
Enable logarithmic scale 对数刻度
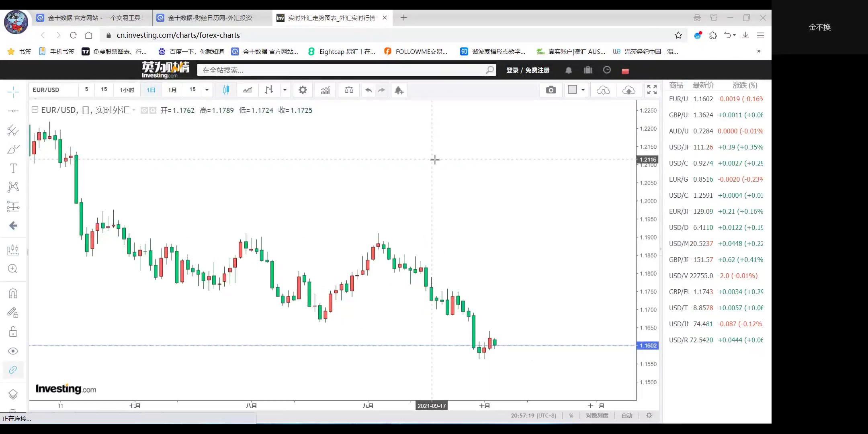coord(597,416)
